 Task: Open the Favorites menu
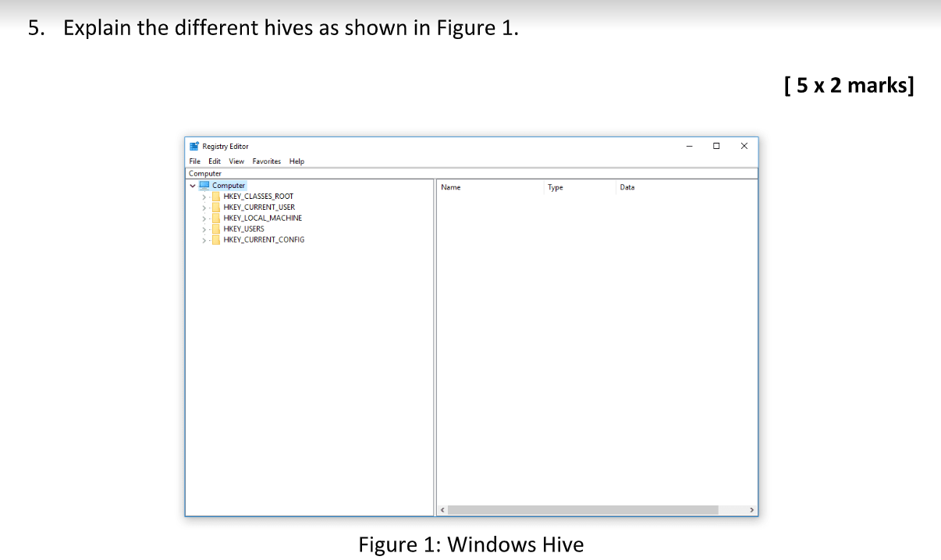point(266,161)
